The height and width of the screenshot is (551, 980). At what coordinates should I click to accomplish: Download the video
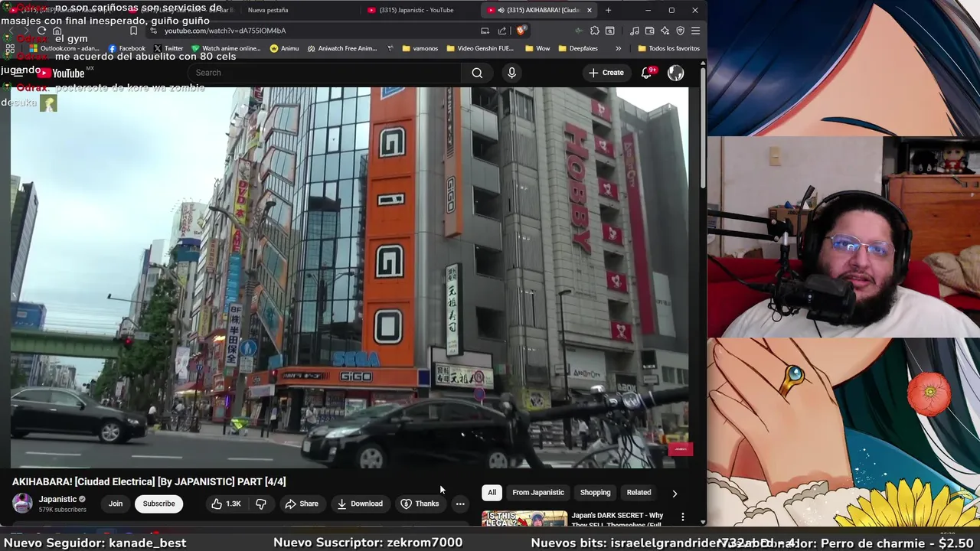359,504
